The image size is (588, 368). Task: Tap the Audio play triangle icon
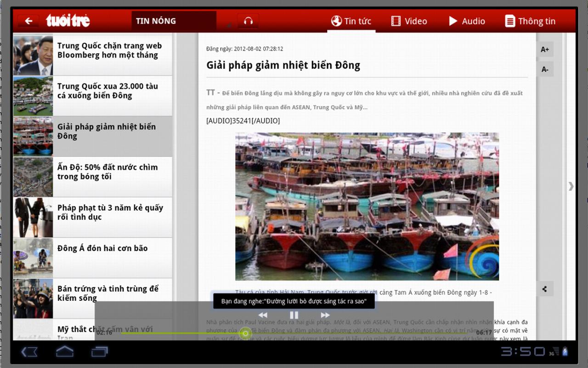point(453,21)
